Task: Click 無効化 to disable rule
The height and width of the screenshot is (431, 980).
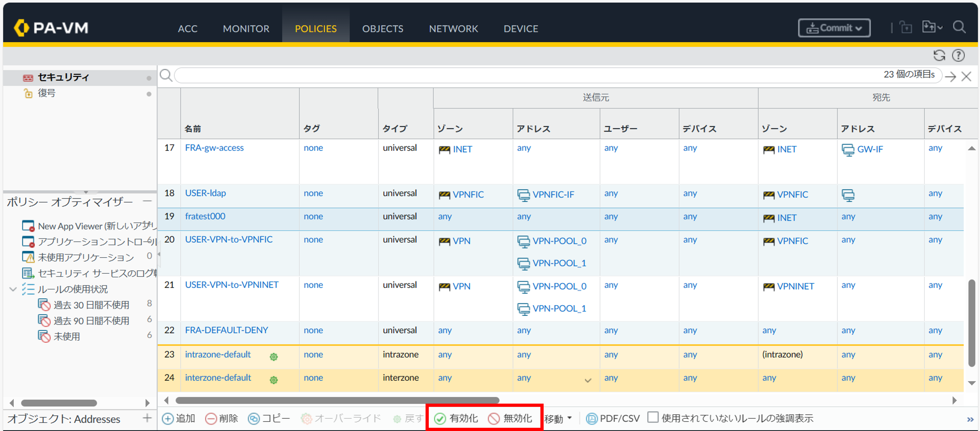Action: pos(510,418)
